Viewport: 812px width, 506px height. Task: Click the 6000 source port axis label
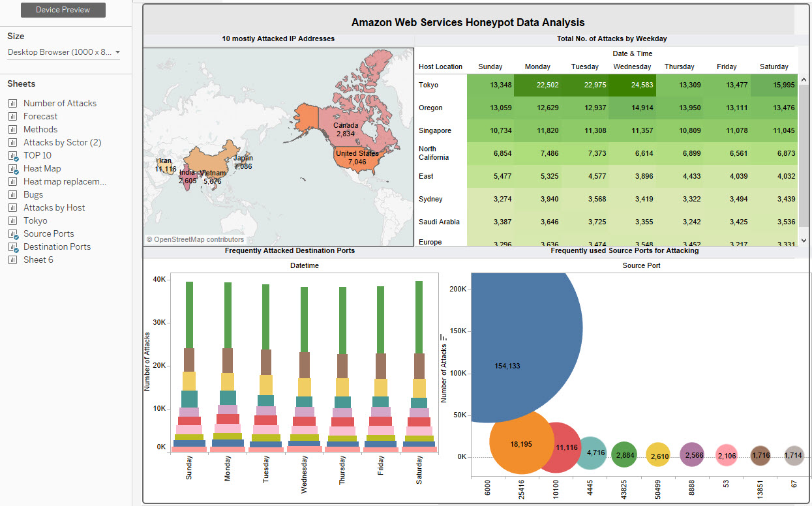point(487,489)
